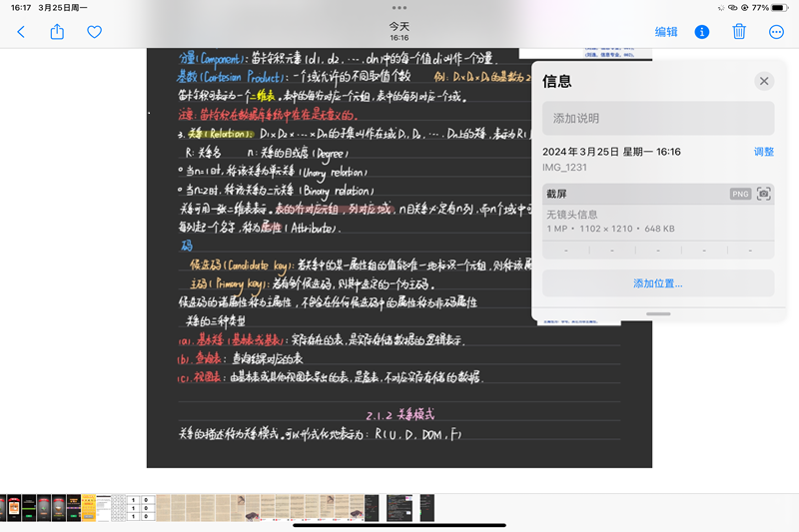Image resolution: width=799 pixels, height=532 pixels.
Task: Open the share sheet for this photo
Action: [x=57, y=32]
